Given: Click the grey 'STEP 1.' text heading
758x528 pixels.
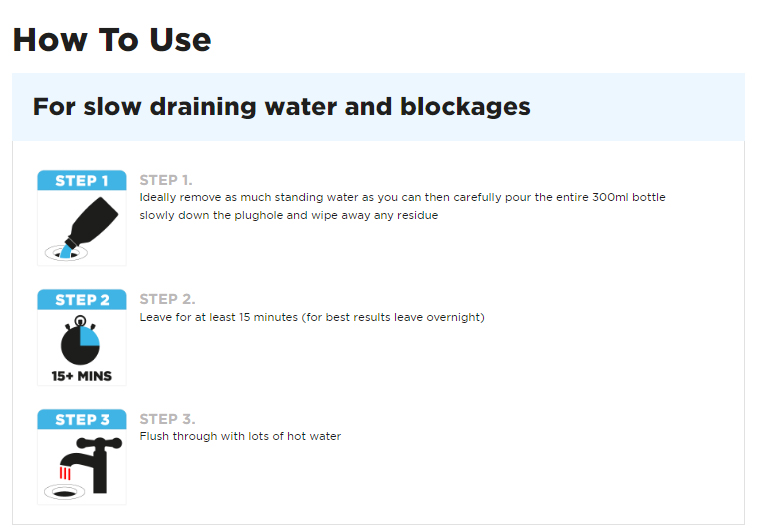Looking at the screenshot, I should tap(166, 180).
